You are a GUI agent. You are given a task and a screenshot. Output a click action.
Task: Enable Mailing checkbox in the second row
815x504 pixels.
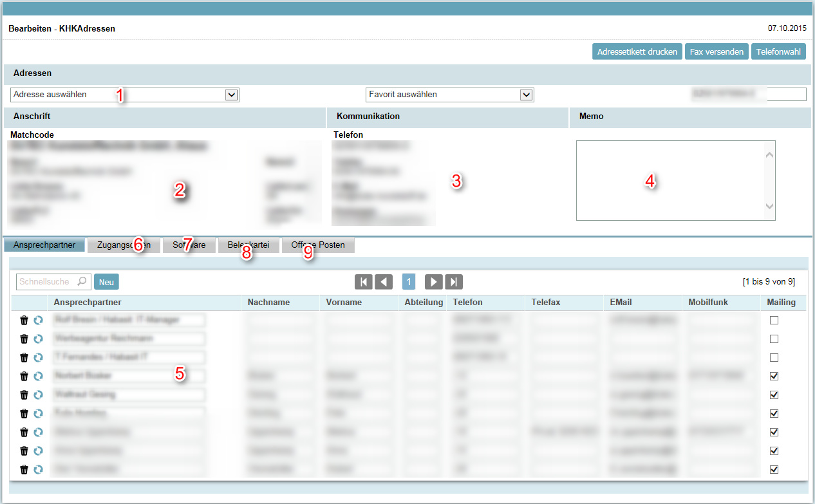pos(774,339)
